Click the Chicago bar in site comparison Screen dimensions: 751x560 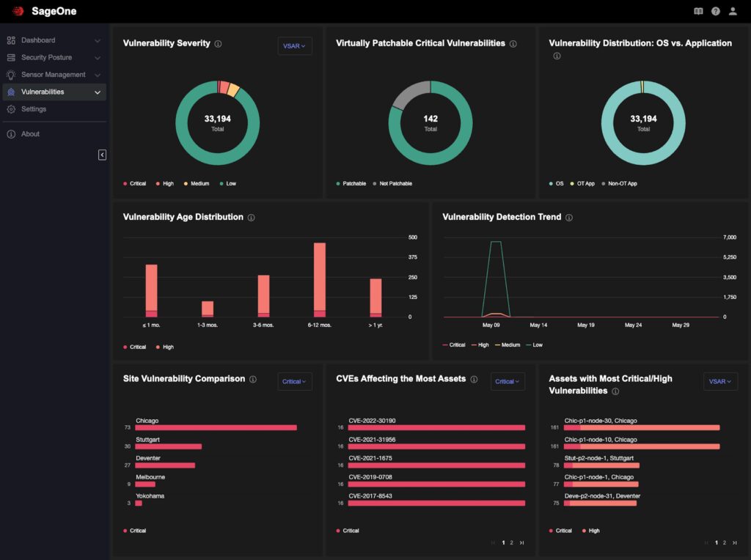click(216, 427)
